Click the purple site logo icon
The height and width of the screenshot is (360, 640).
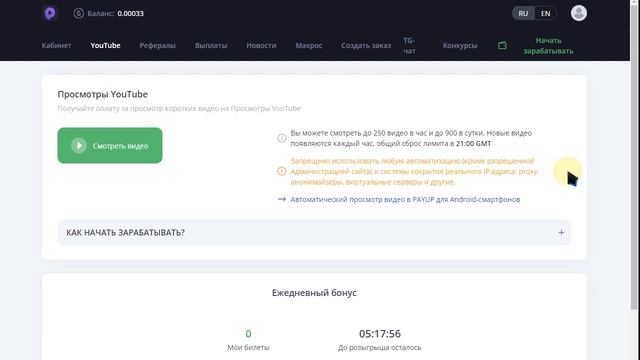[x=50, y=13]
